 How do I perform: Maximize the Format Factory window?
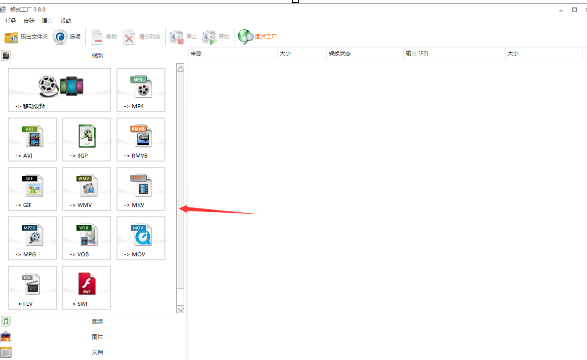click(x=574, y=10)
